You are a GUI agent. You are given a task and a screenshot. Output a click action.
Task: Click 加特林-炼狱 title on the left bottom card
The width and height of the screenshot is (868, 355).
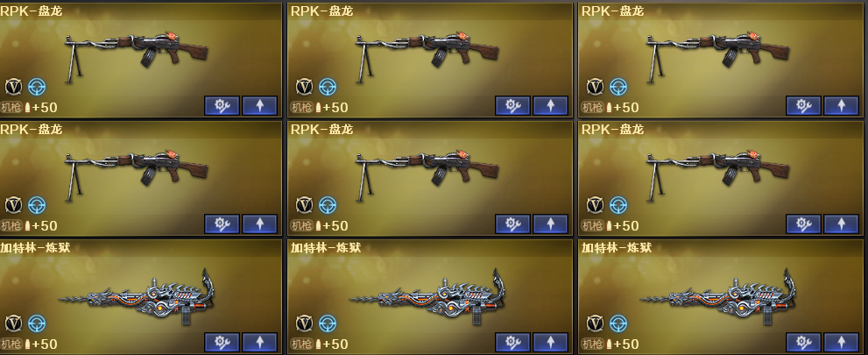(35, 248)
